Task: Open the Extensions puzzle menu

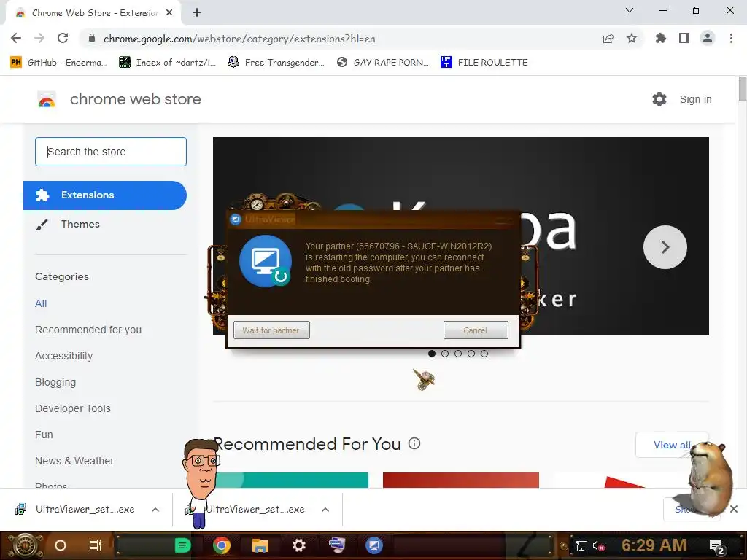Action: pos(660,38)
